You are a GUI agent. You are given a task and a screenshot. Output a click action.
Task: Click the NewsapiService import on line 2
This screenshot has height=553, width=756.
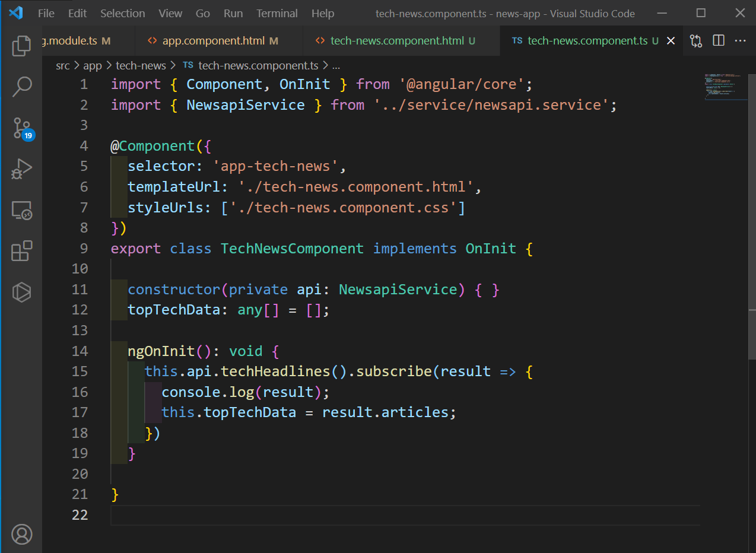(x=246, y=105)
